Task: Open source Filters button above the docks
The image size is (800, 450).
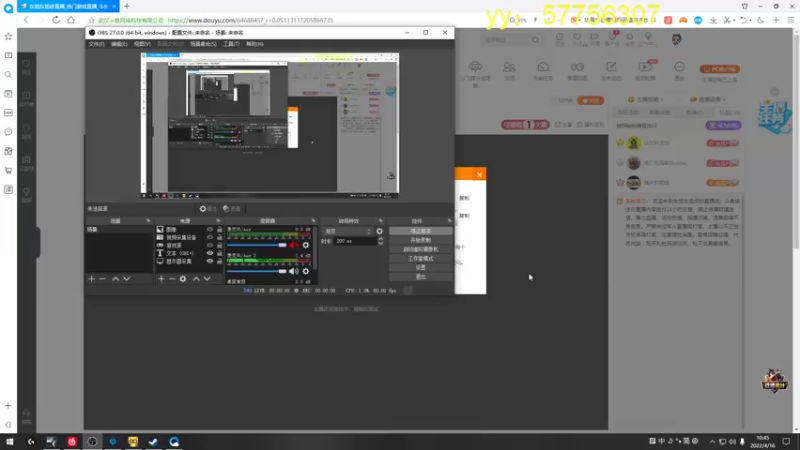Action: click(232, 209)
